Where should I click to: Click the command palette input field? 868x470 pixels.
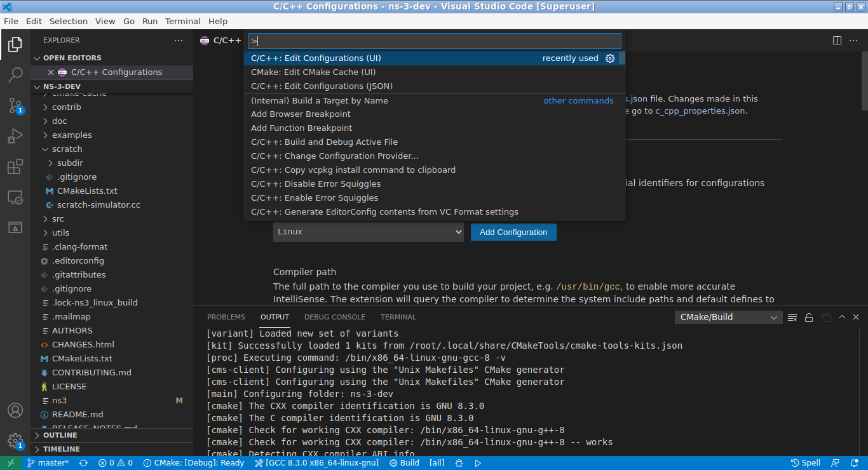click(x=435, y=41)
